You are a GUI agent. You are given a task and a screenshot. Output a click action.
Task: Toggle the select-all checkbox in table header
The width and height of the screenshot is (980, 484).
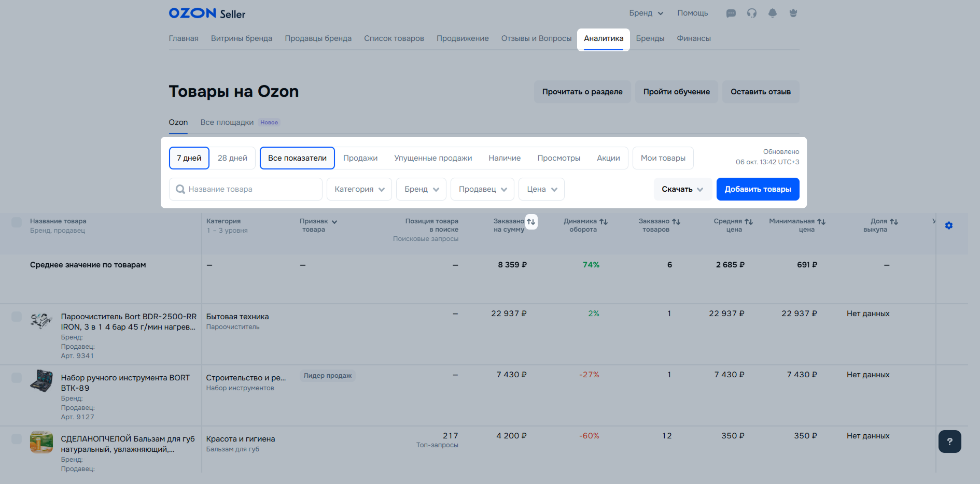(x=17, y=222)
